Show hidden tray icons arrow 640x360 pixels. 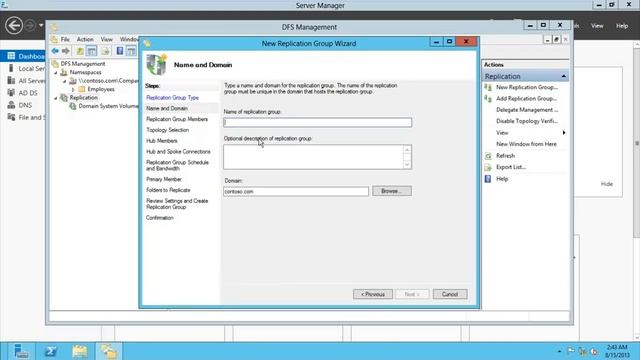click(x=559, y=351)
